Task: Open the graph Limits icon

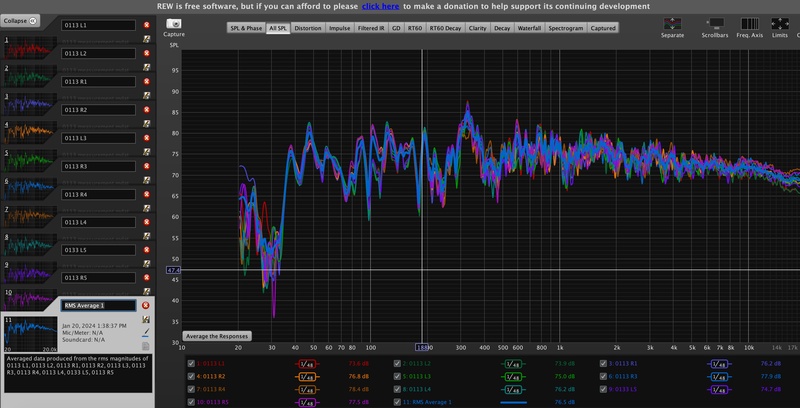Action: (779, 24)
